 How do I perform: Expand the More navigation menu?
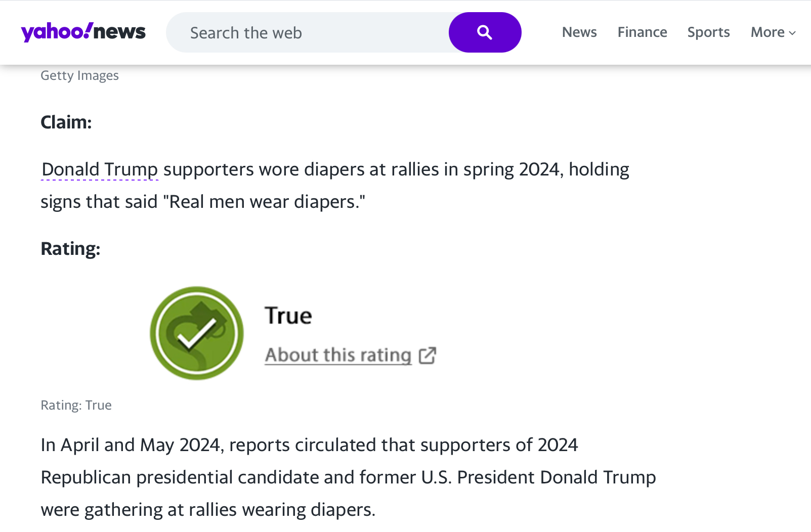point(773,32)
